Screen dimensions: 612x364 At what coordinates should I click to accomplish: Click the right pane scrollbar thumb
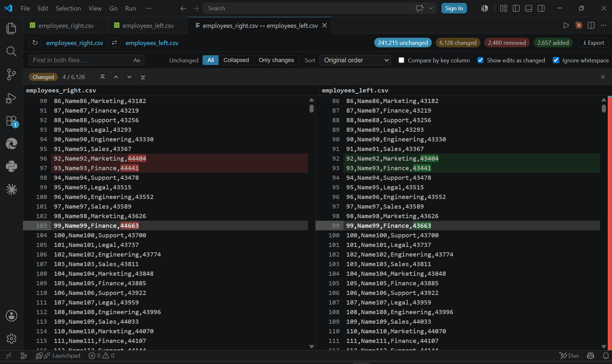tap(604, 108)
